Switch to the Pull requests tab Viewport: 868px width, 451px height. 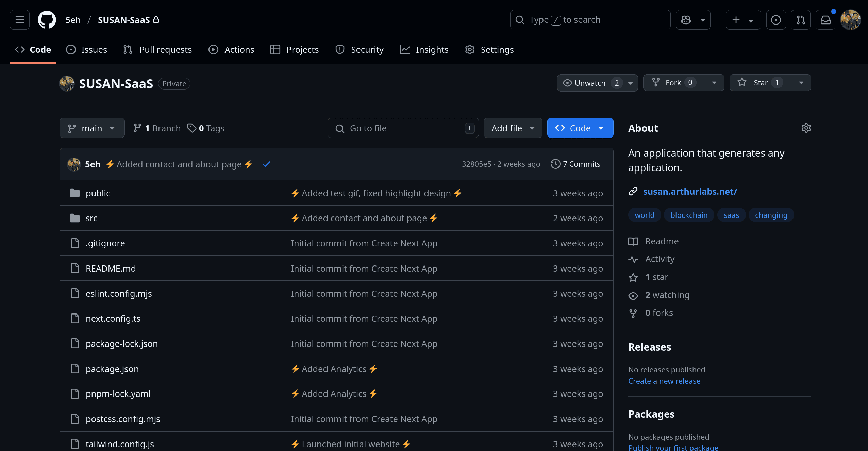157,50
